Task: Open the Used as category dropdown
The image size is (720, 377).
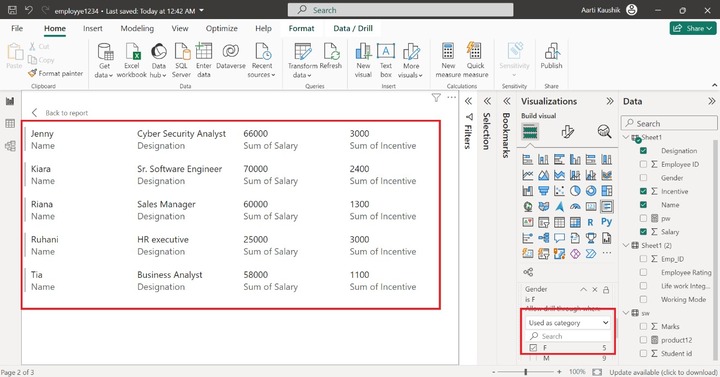Action: (568, 323)
